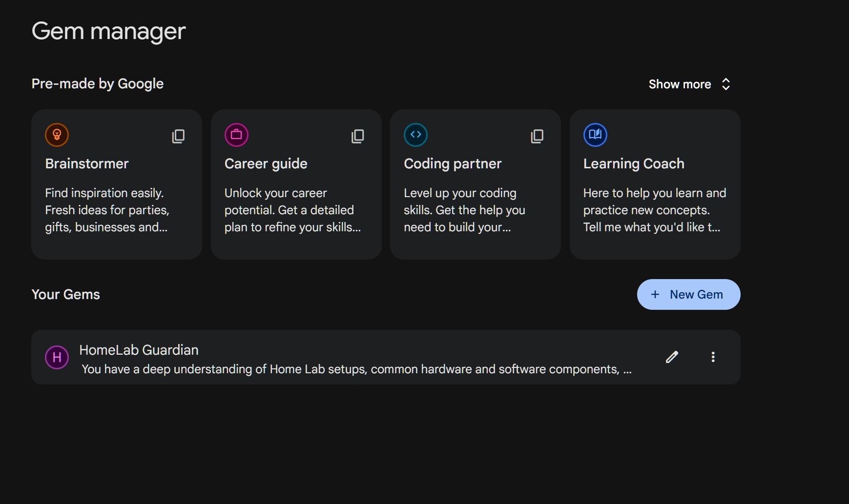The height and width of the screenshot is (504, 849).
Task: Click the "Your Gems" heading
Action: point(65,294)
